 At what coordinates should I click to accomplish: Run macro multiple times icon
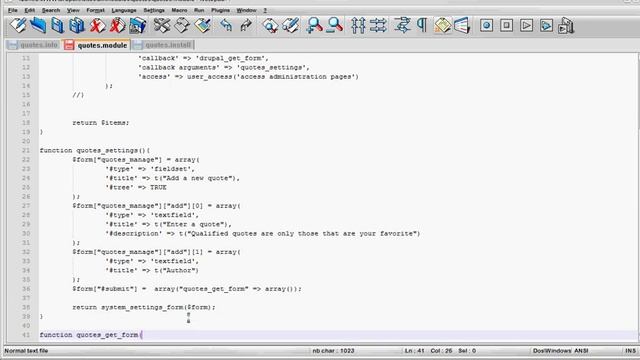(x=547, y=26)
